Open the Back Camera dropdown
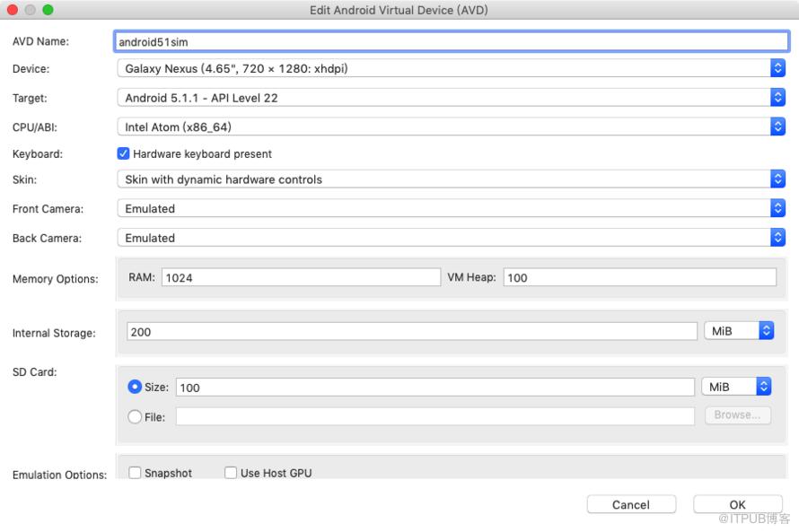 click(452, 238)
